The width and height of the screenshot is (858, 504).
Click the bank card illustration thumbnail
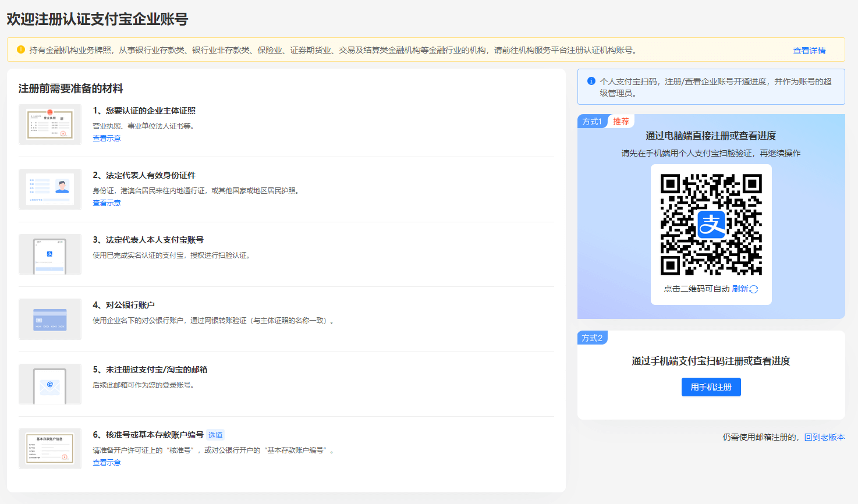50,319
